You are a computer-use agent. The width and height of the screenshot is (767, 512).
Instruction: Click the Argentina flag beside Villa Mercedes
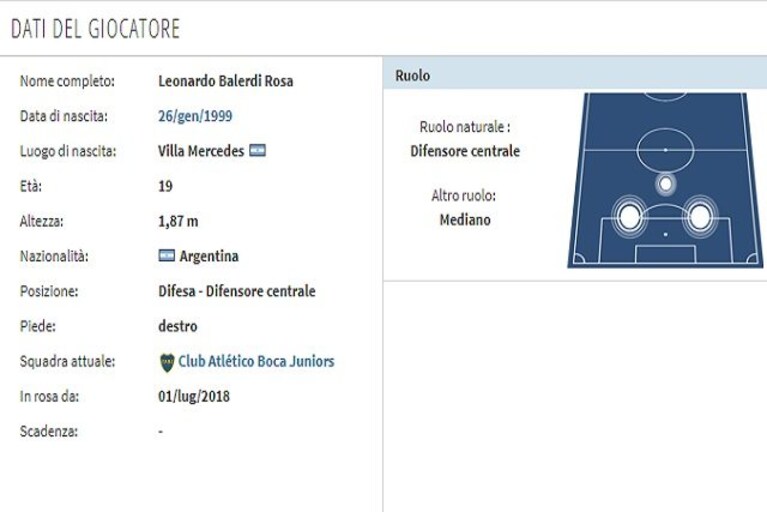point(257,150)
